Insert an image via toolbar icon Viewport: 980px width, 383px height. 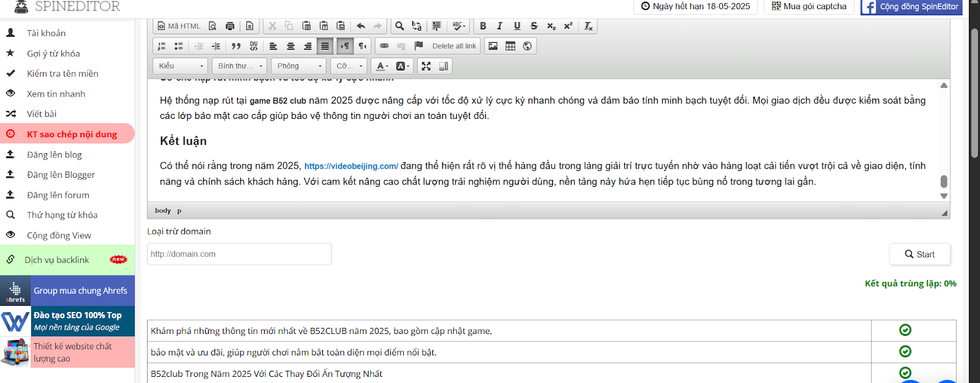tap(493, 46)
